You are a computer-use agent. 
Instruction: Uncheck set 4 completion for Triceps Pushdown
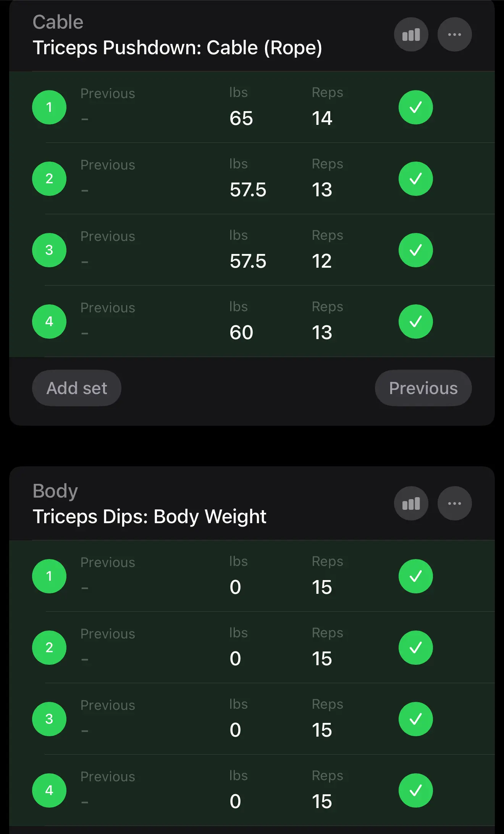pos(415,322)
